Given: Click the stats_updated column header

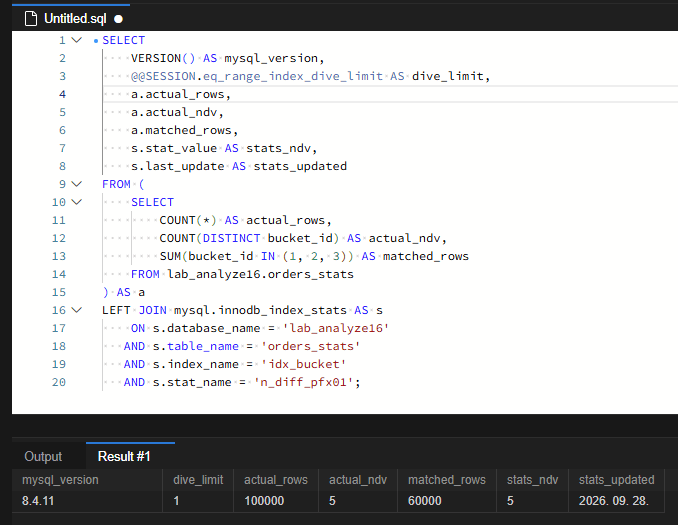Looking at the screenshot, I should point(617,480).
